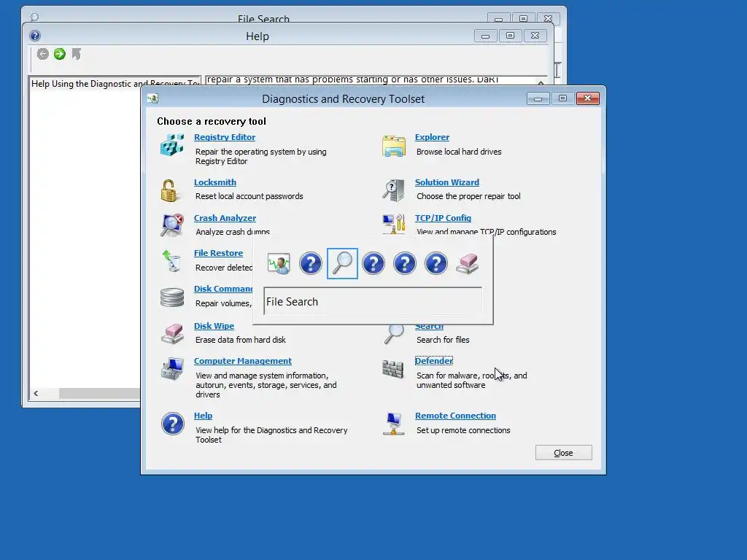Click the Defender brick wall icon

pyautogui.click(x=393, y=369)
